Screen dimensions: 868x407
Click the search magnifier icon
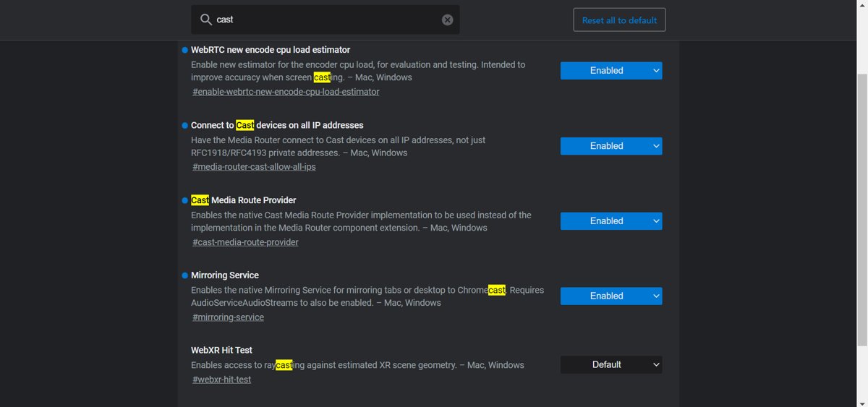205,20
